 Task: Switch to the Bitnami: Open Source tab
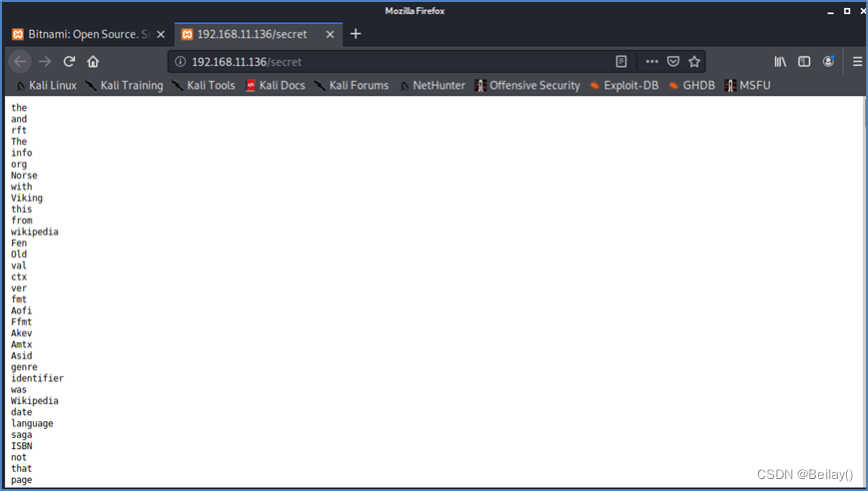click(x=89, y=34)
